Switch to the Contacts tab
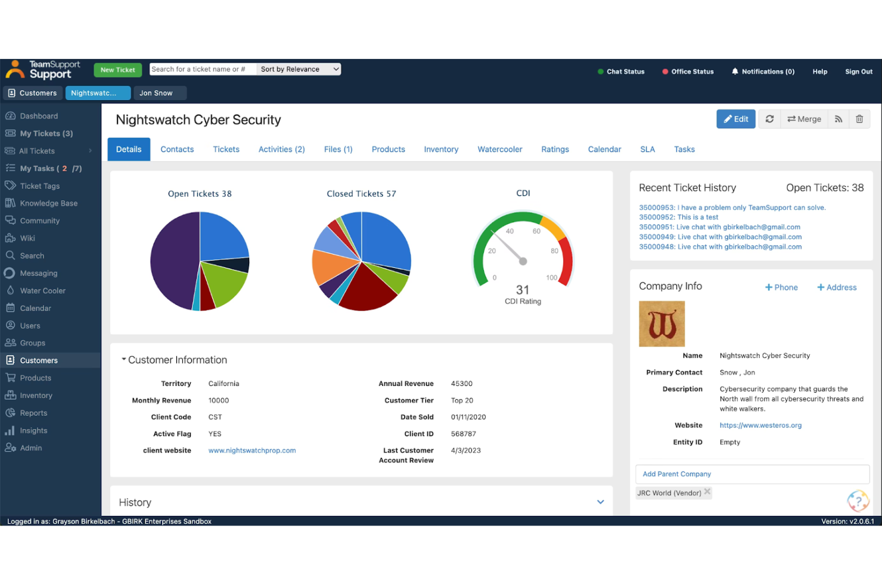Viewport: 882px width, 588px height. [177, 150]
